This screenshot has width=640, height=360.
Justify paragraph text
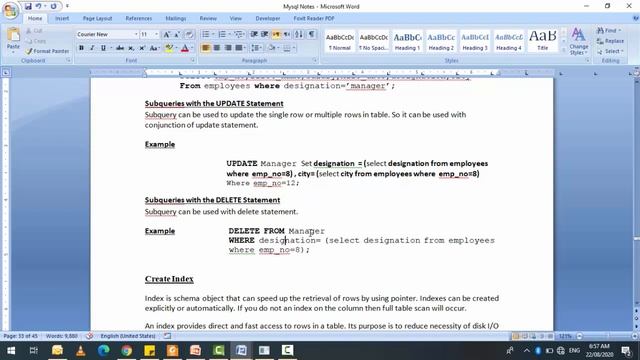239,48
